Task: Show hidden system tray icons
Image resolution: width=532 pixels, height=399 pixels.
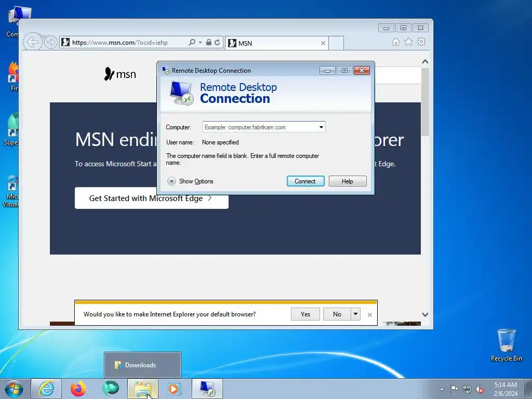Action: 442,389
